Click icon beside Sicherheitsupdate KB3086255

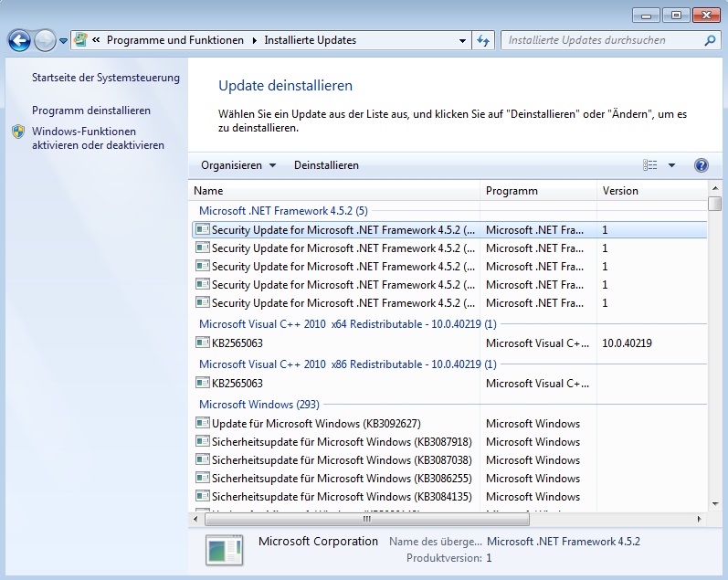(203, 478)
